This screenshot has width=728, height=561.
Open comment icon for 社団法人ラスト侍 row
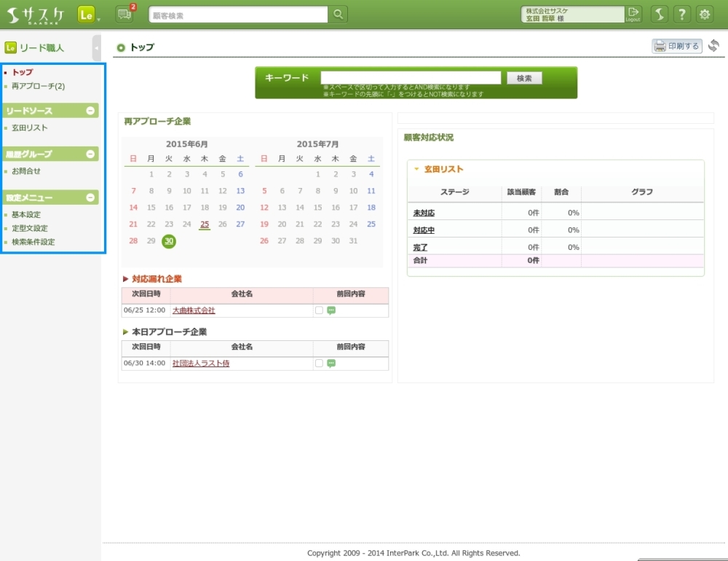coord(331,364)
